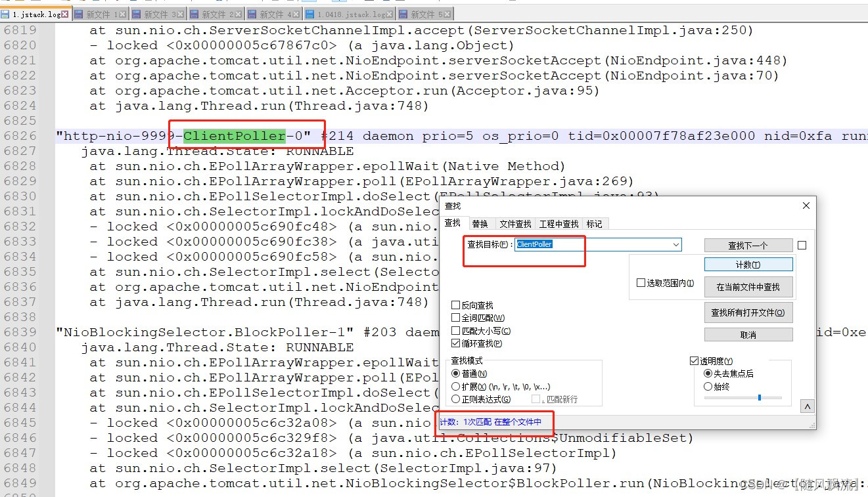This screenshot has width=868, height=497.
Task: Click line number 6819 in the margin
Action: [x=19, y=30]
